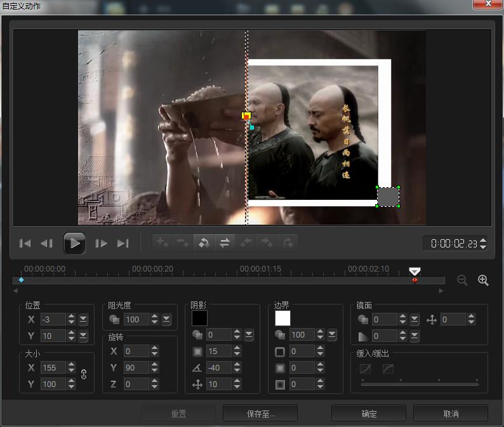The image size is (504, 427).
Task: Open the position Y options dropdown
Action: [x=83, y=336]
